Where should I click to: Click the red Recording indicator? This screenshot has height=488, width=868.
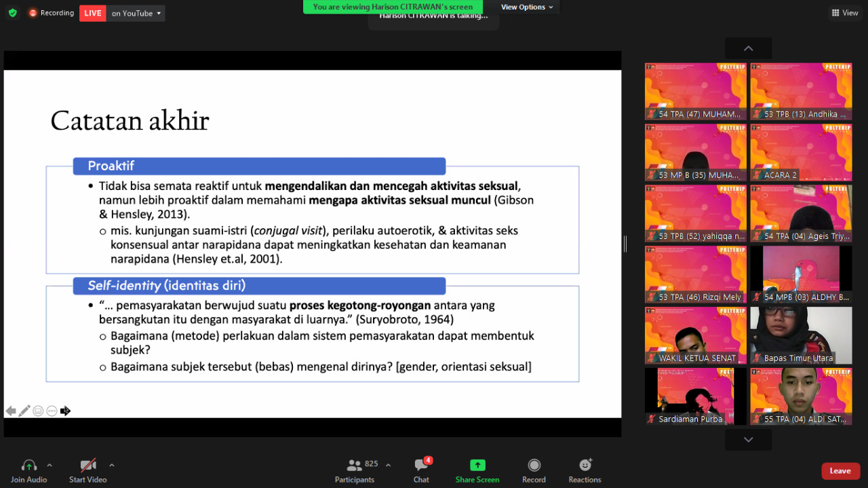point(51,13)
